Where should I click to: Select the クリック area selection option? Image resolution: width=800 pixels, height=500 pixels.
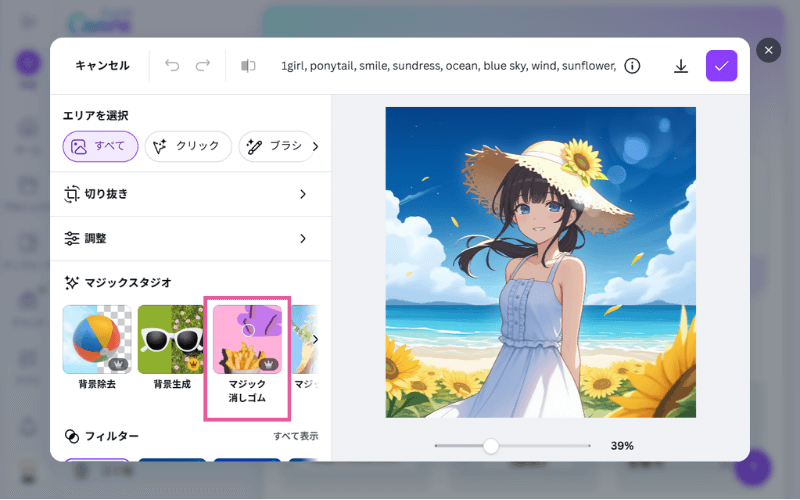click(188, 146)
